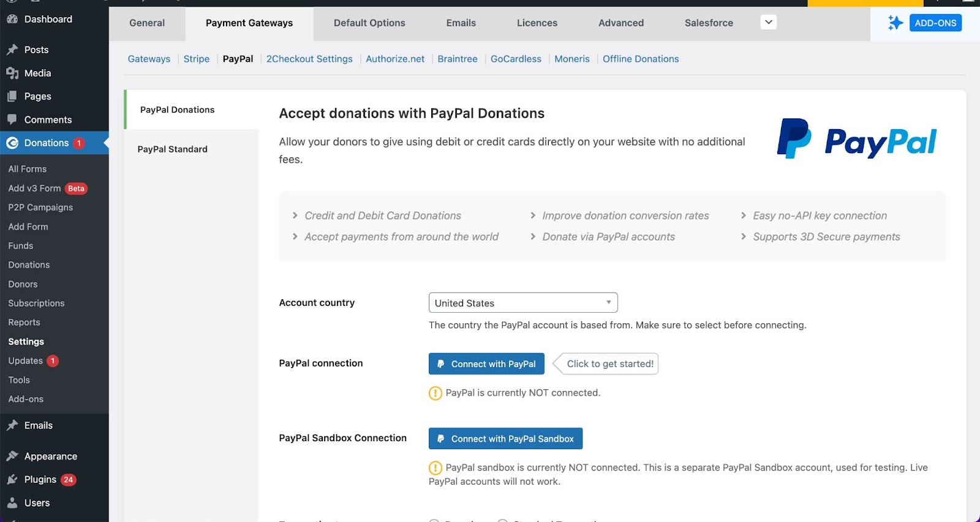The width and height of the screenshot is (980, 522).
Task: Click 'Donate via PayPal accounts' feature text
Action: 608,237
